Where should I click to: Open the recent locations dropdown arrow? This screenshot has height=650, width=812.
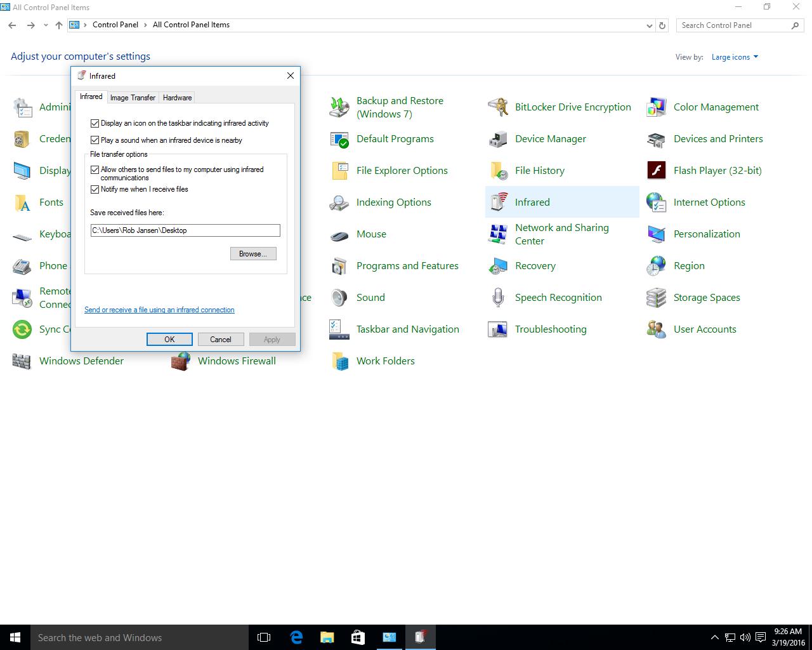coord(46,25)
